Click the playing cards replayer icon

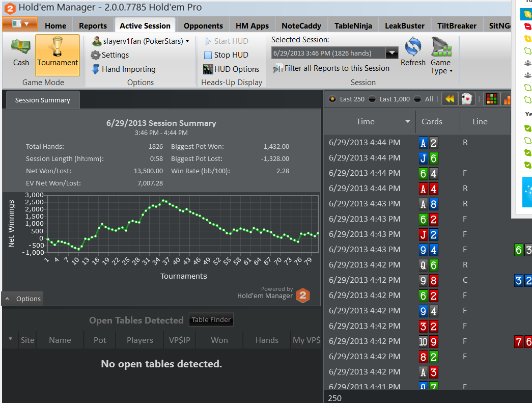[466, 99]
